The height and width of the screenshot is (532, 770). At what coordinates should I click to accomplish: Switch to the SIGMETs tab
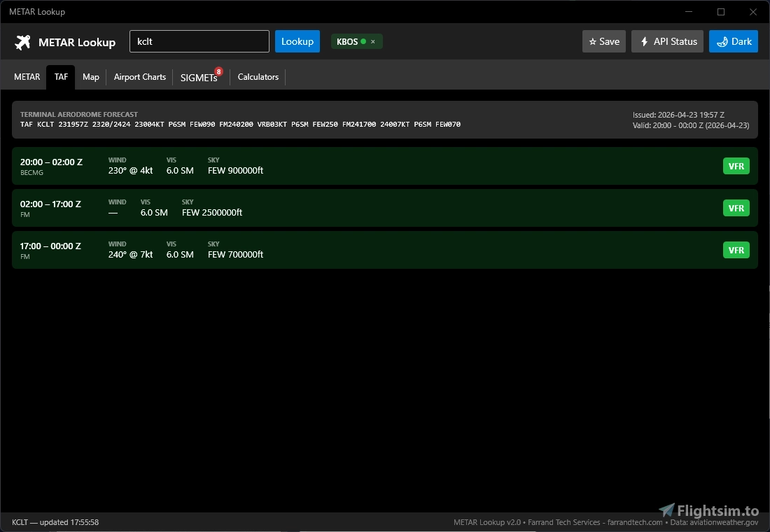pyautogui.click(x=199, y=78)
